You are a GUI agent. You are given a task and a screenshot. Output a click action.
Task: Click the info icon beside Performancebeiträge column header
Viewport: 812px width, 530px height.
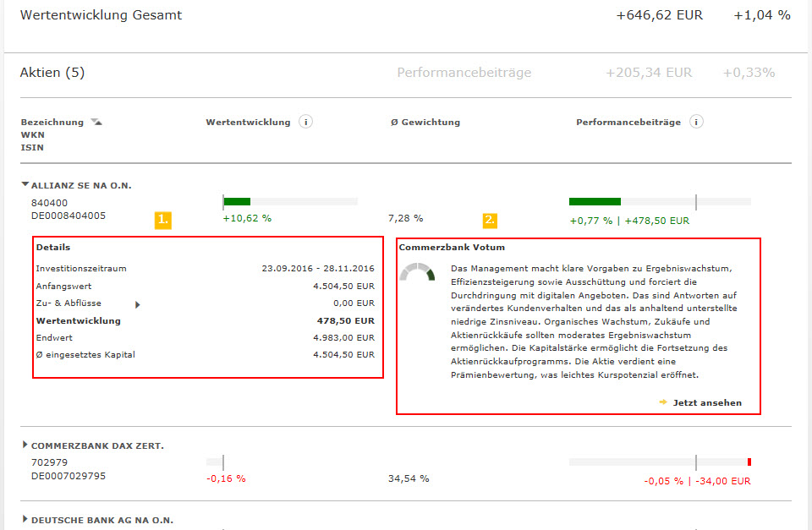(696, 122)
